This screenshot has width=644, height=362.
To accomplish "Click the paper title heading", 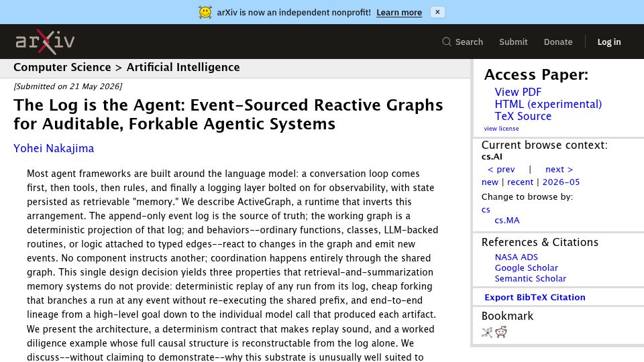I will [x=228, y=115].
